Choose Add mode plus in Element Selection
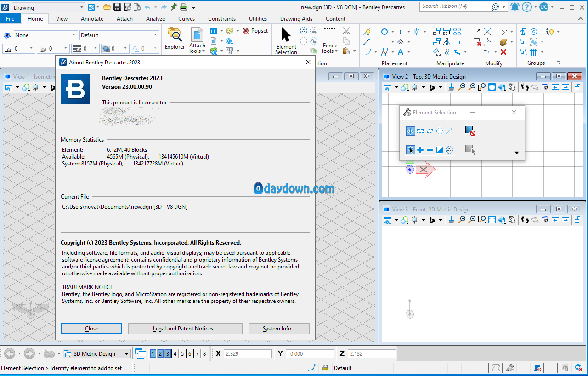 (420, 150)
